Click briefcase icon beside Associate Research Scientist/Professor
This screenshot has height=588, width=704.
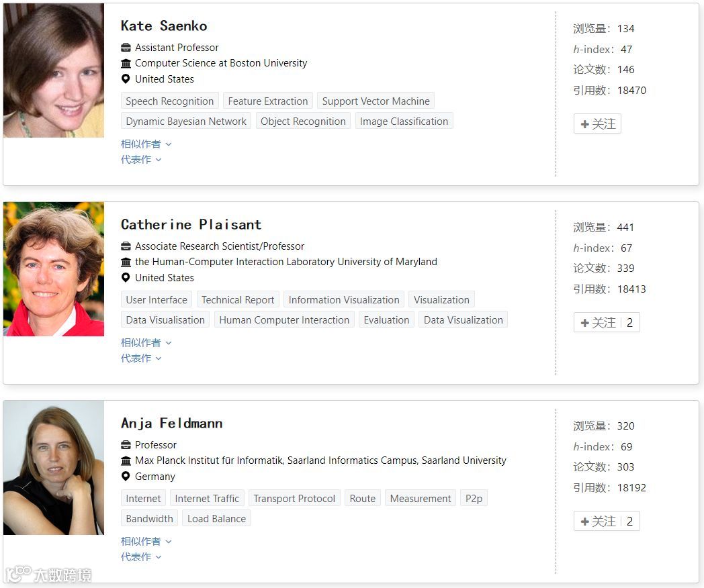coord(126,246)
